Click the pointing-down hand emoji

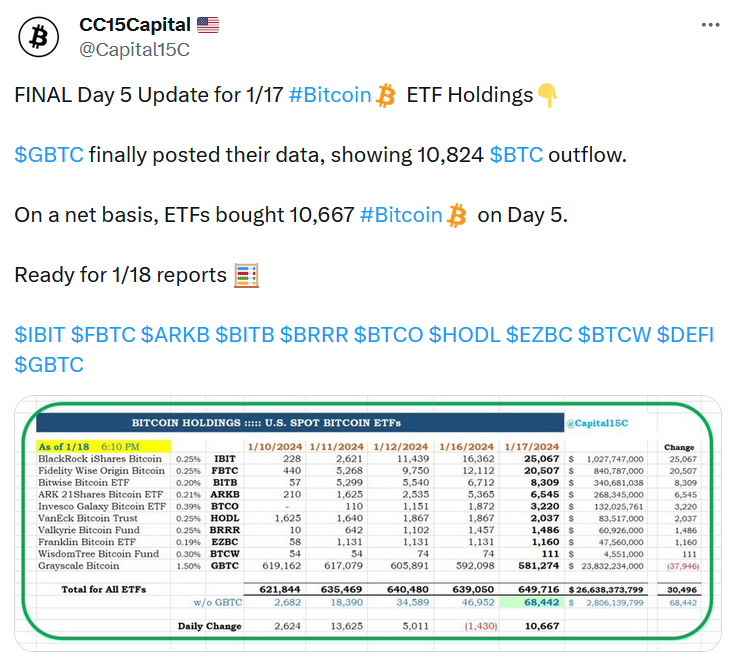547,95
